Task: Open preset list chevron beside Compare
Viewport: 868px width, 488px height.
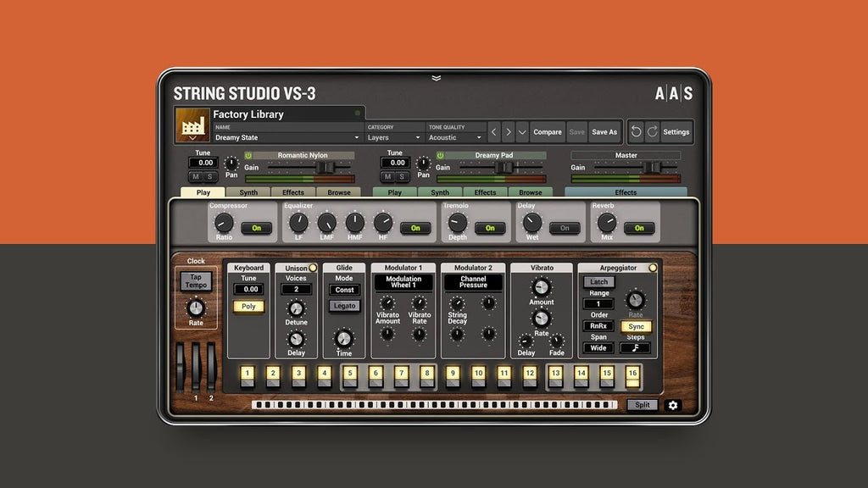Action: click(x=522, y=132)
